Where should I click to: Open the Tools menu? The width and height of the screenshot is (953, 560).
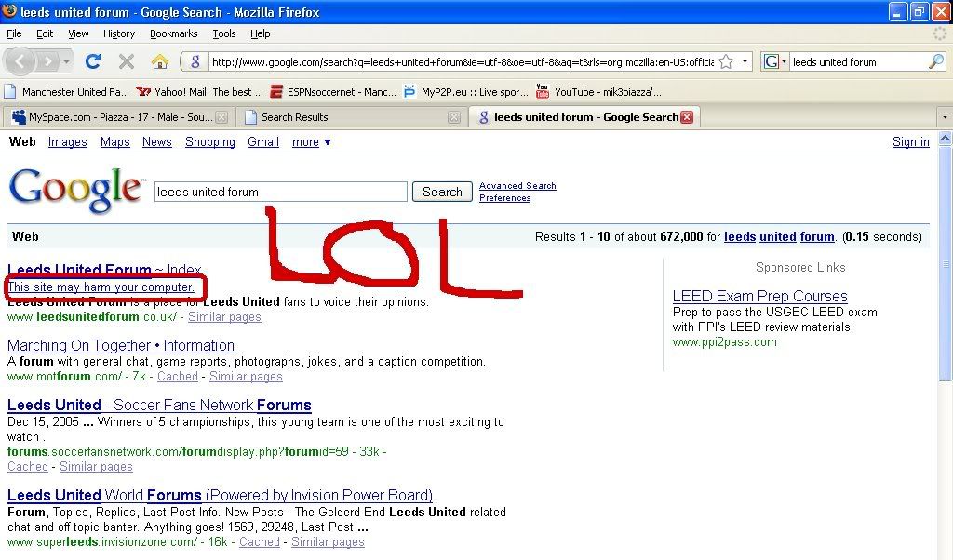click(x=223, y=33)
